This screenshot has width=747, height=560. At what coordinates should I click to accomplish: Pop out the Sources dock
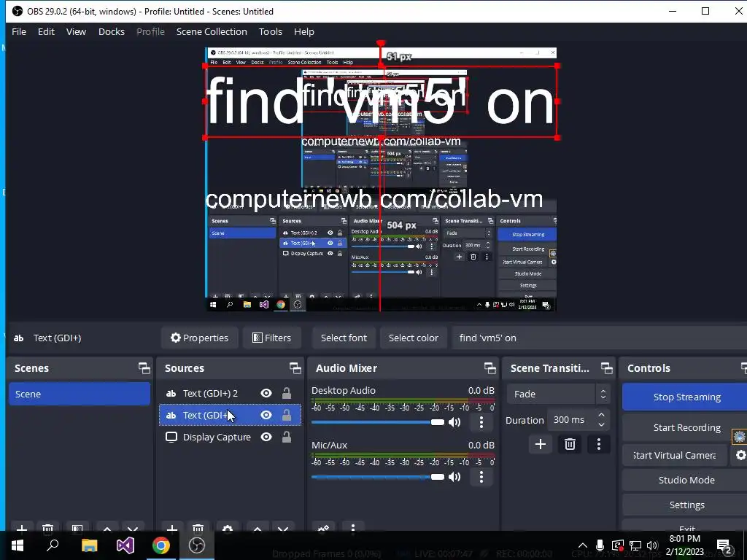pyautogui.click(x=295, y=368)
